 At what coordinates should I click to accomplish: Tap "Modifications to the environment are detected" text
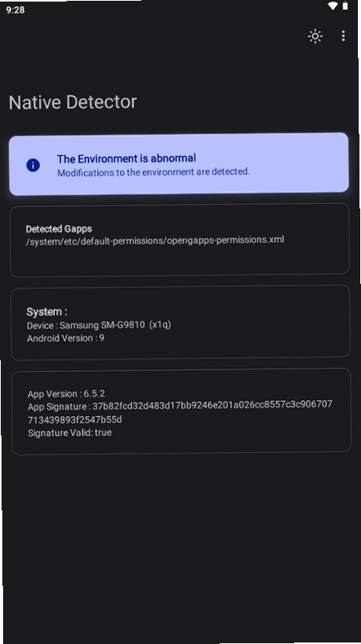point(153,172)
